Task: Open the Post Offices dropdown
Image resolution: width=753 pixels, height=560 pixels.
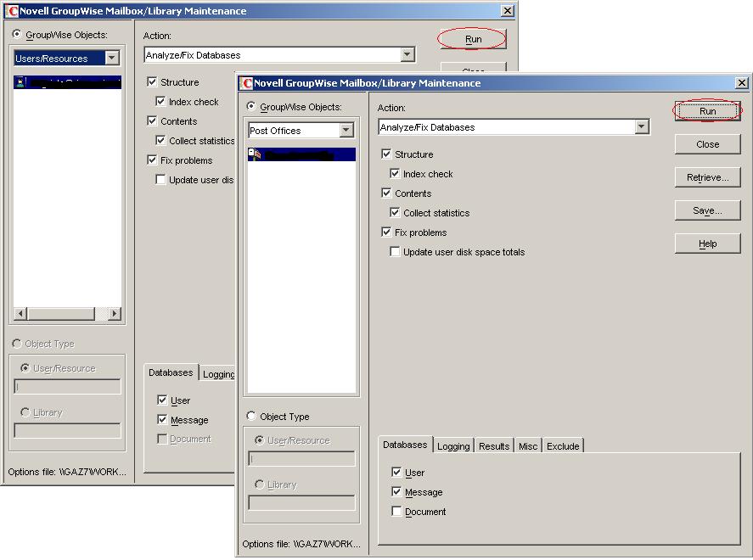Action: [x=346, y=130]
